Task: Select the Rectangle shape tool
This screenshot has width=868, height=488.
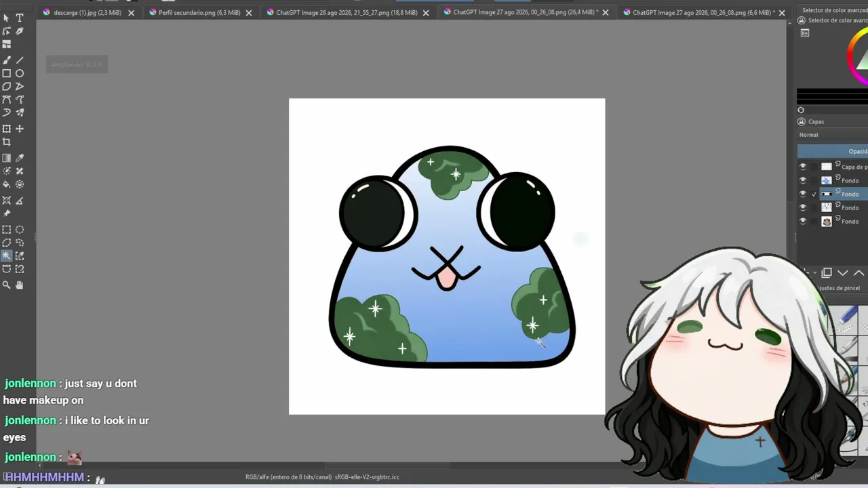Action: click(7, 73)
